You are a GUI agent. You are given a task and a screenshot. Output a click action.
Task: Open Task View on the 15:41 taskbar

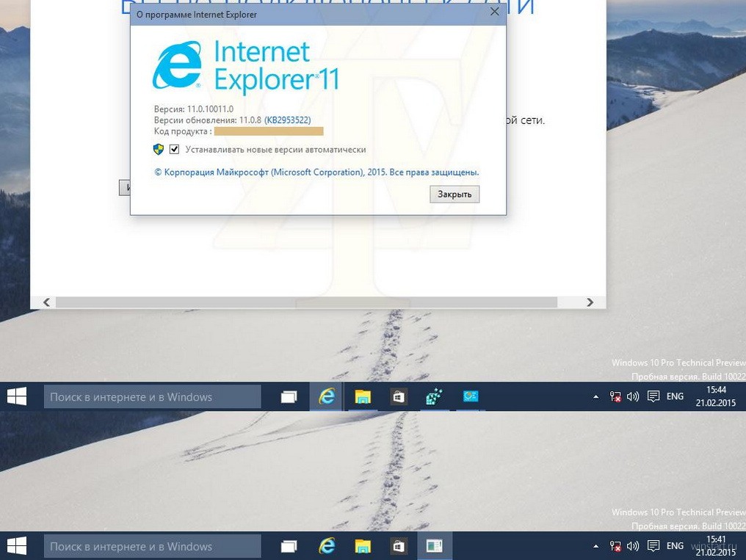coord(289,546)
